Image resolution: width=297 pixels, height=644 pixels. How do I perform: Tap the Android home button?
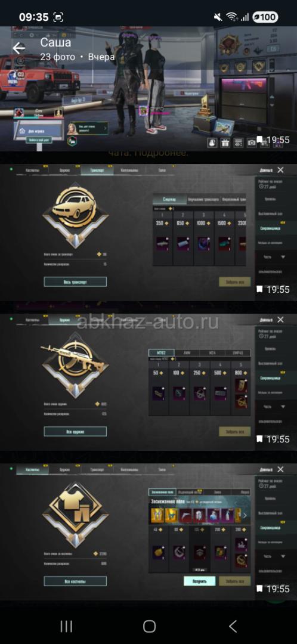149,626
